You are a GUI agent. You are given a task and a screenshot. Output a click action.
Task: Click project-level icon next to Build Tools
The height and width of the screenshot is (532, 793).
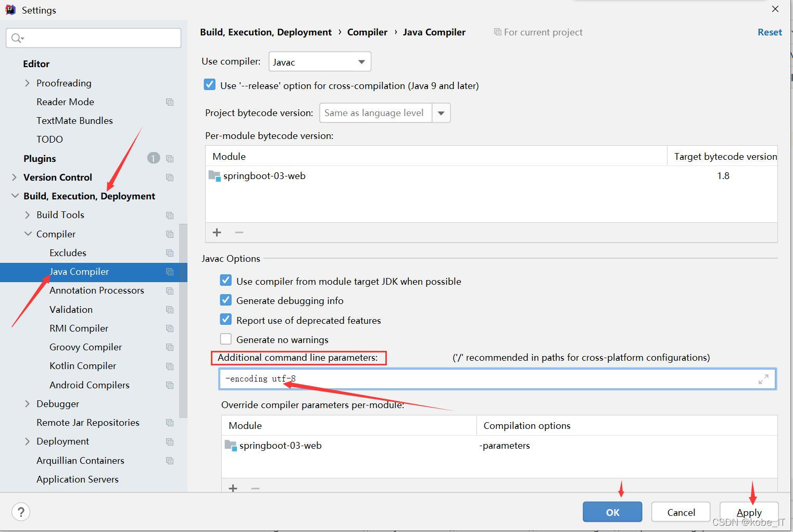[170, 215]
